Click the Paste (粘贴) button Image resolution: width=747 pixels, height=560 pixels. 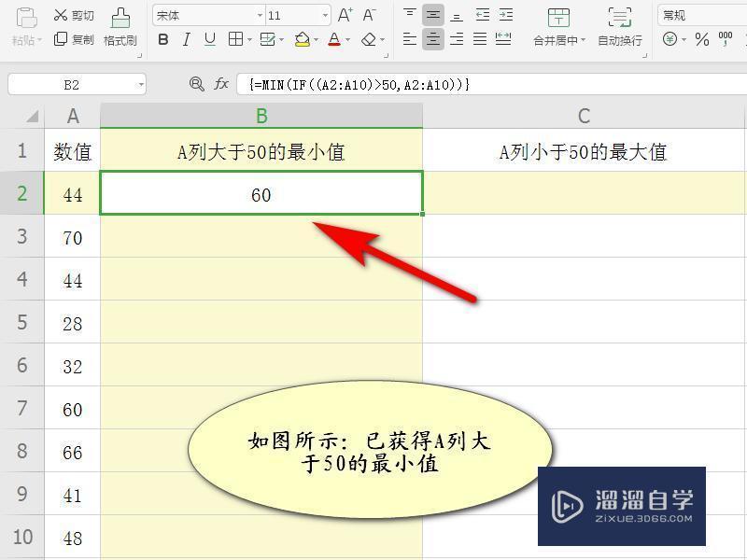pyautogui.click(x=23, y=26)
